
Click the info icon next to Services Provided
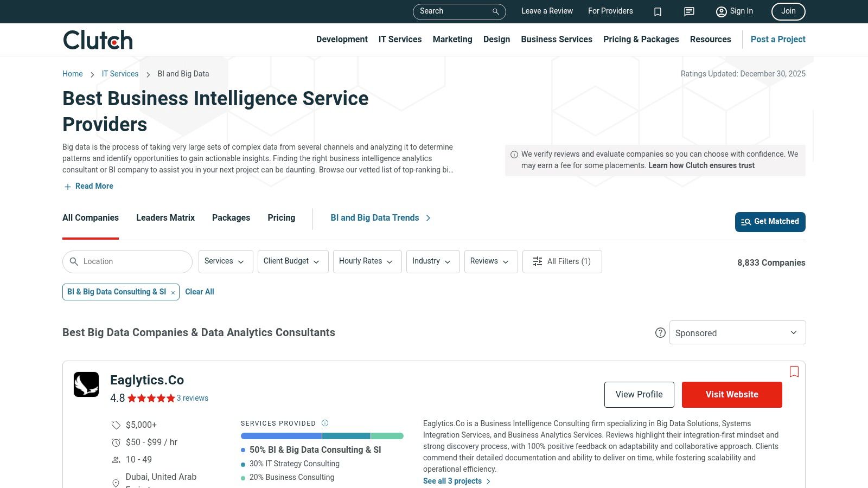(325, 423)
